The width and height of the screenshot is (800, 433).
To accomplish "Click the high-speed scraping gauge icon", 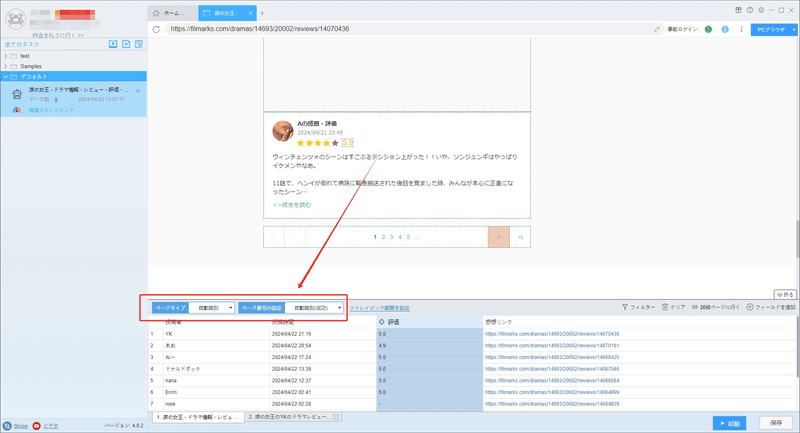I will pyautogui.click(x=17, y=110).
